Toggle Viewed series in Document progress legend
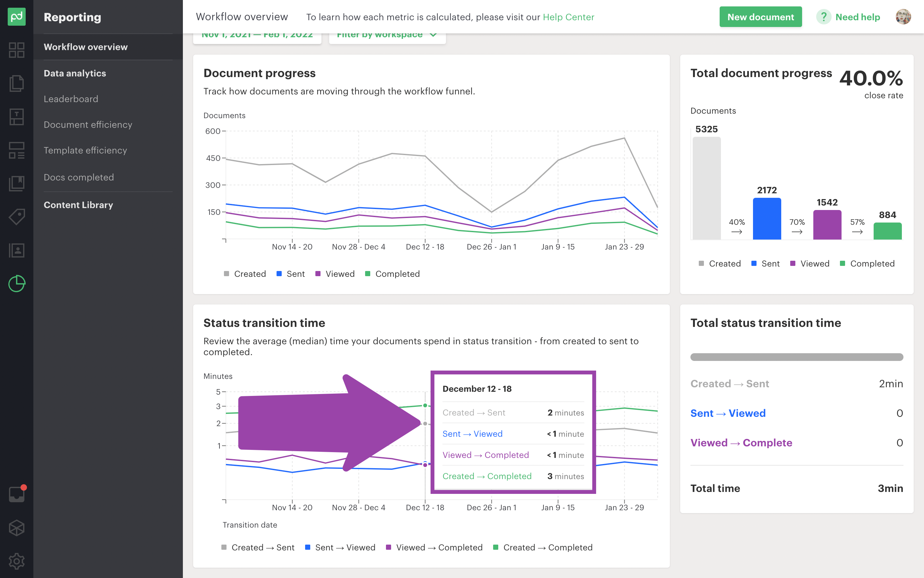This screenshot has width=924, height=578. (x=335, y=274)
